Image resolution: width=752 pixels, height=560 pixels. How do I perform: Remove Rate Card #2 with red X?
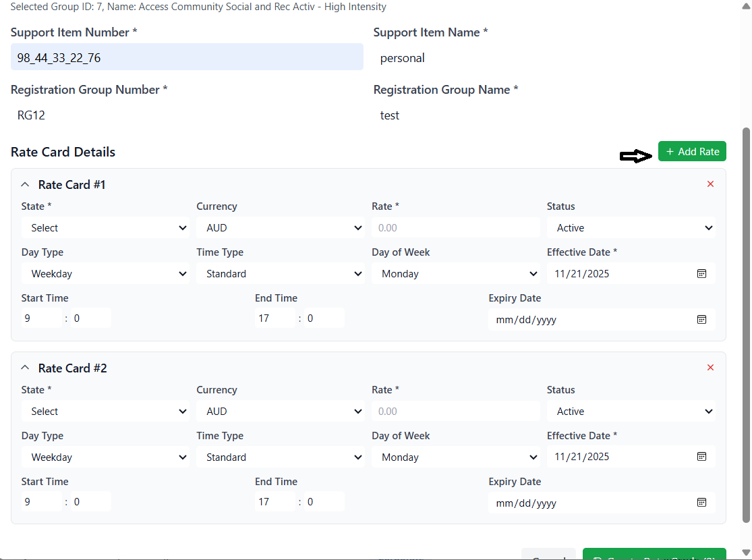coord(710,368)
